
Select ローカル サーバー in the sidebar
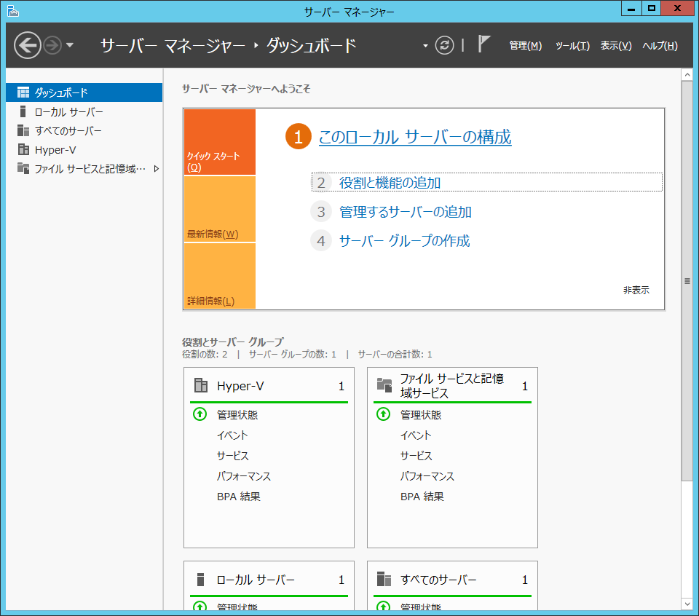coord(84,111)
